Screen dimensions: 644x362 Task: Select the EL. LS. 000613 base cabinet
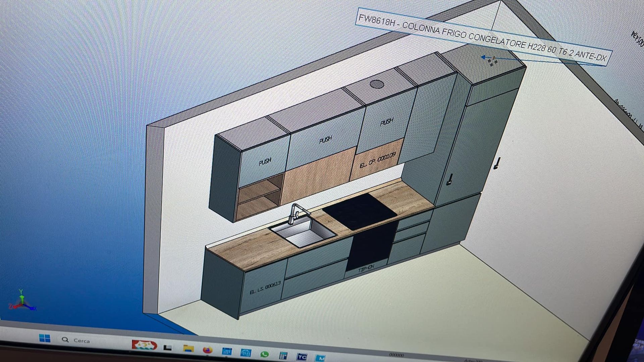(x=265, y=288)
